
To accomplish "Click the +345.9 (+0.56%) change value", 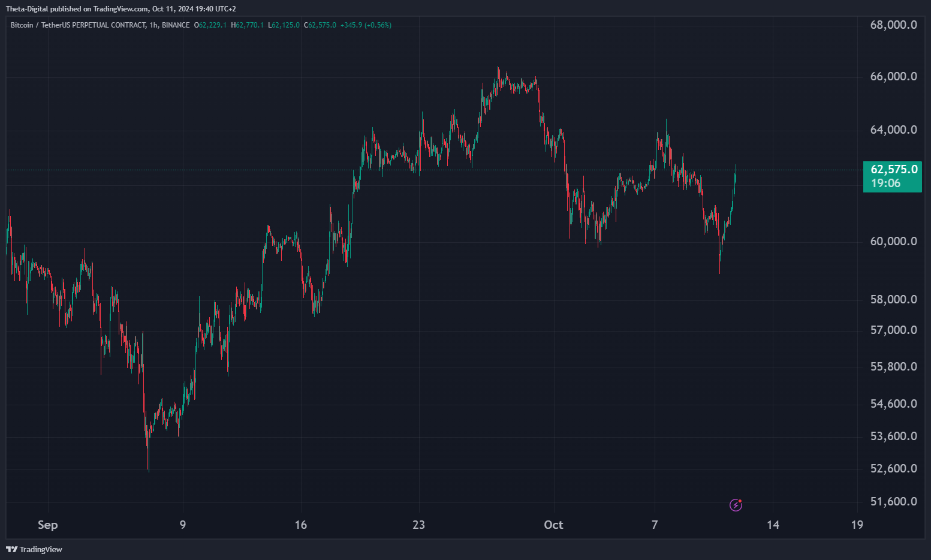I will click(366, 25).
